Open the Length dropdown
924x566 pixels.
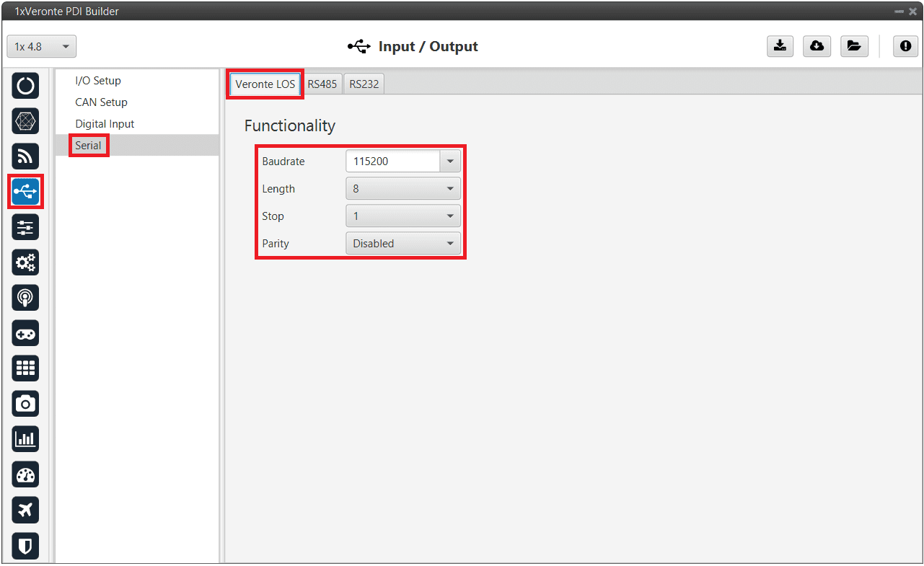click(x=402, y=189)
